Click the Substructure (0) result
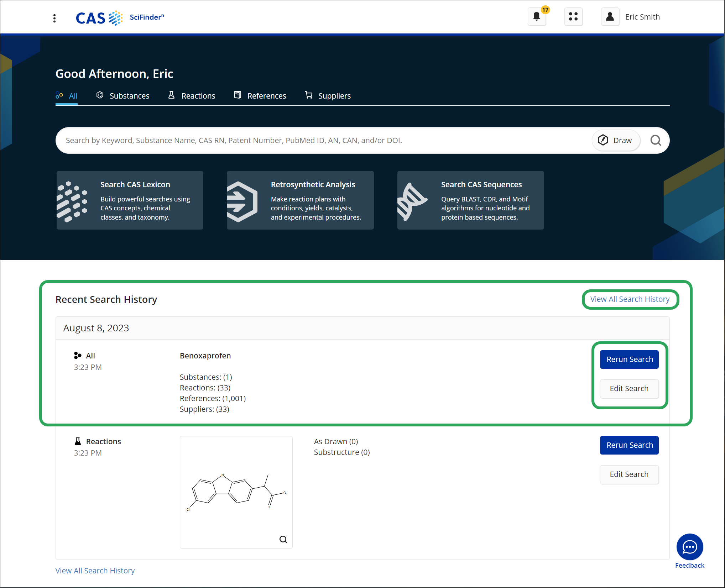This screenshot has height=588, width=725. 342,452
